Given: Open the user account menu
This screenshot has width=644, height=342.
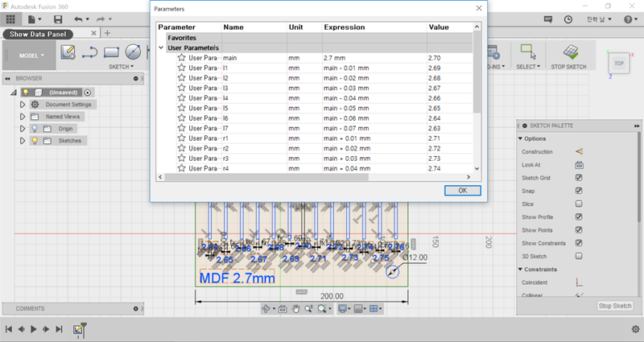Looking at the screenshot, I should point(599,19).
